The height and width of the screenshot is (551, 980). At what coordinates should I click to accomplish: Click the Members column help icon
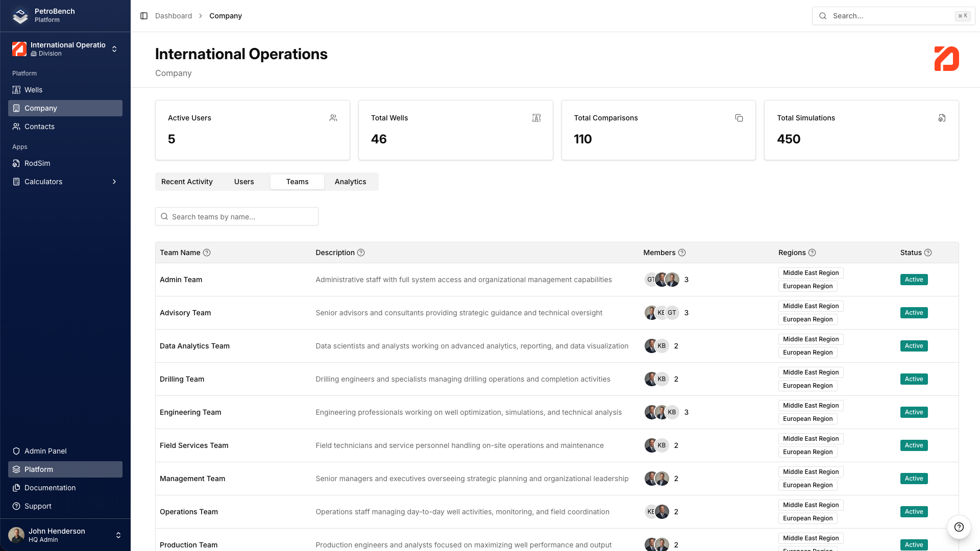point(682,253)
